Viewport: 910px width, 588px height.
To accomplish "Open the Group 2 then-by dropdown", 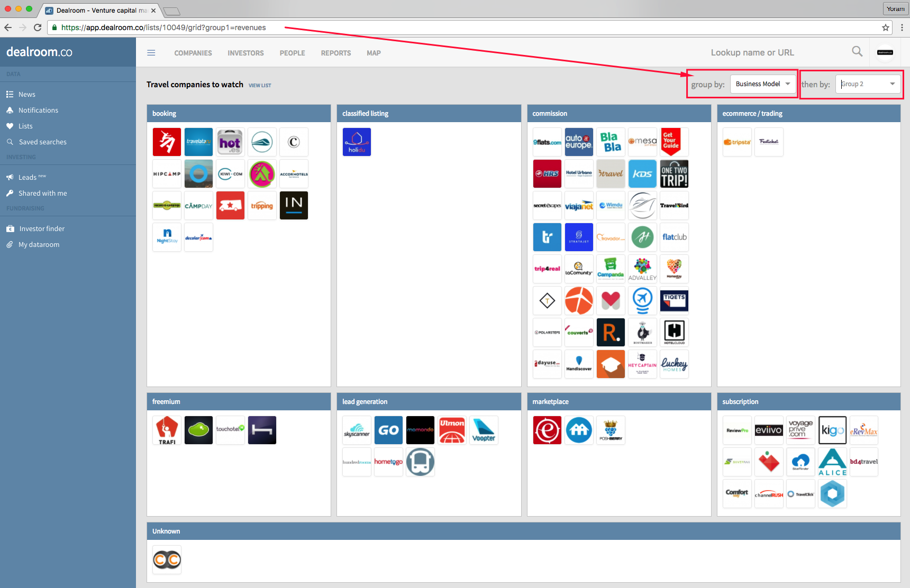I will pos(868,84).
